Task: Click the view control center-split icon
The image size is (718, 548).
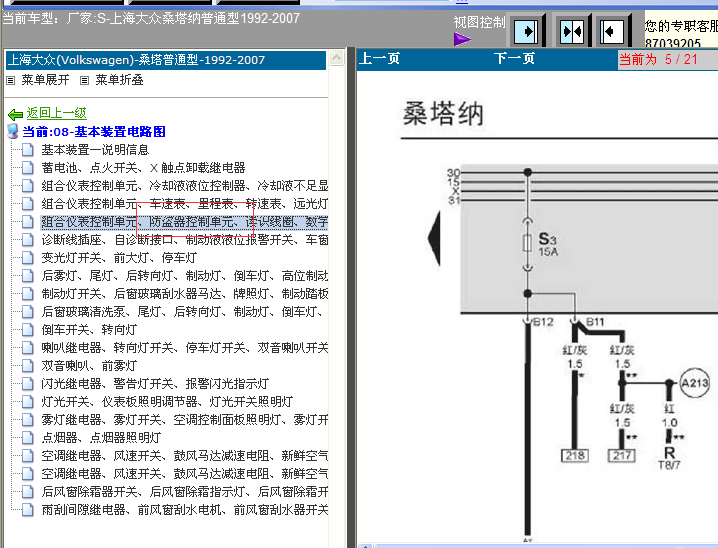Action: click(x=572, y=32)
